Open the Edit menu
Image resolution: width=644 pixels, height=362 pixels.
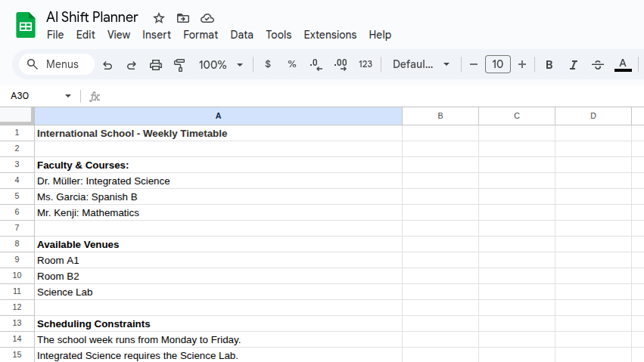point(86,35)
